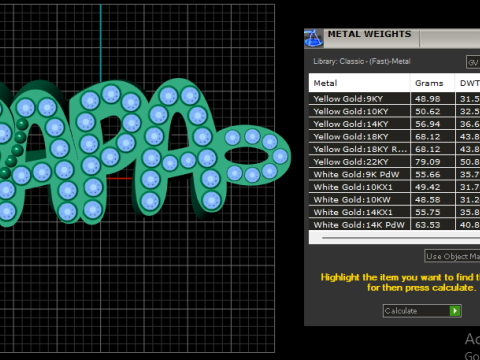
Task: Select the White Gold:9K PdW row
Action: click(394, 174)
